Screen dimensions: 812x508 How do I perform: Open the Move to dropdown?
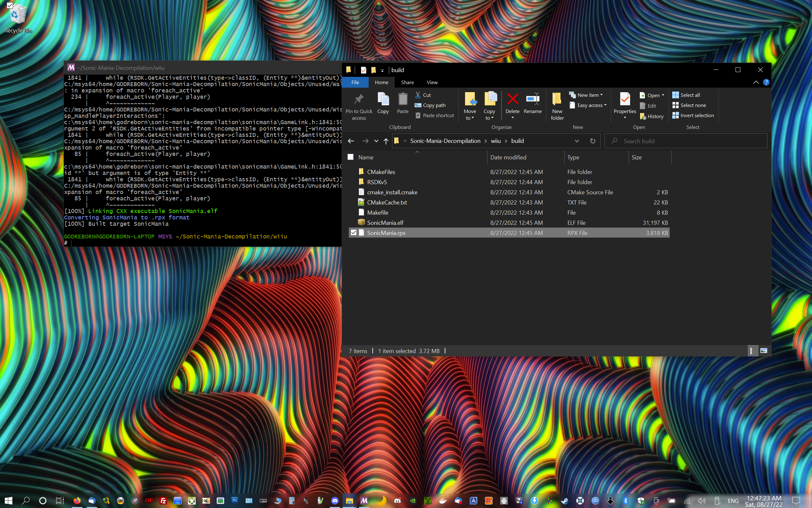click(470, 106)
